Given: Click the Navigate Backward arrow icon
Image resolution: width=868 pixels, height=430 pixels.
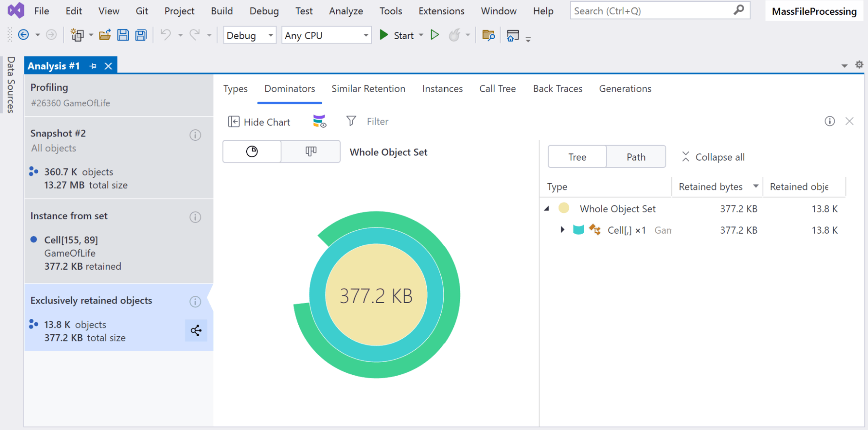Looking at the screenshot, I should tap(23, 35).
